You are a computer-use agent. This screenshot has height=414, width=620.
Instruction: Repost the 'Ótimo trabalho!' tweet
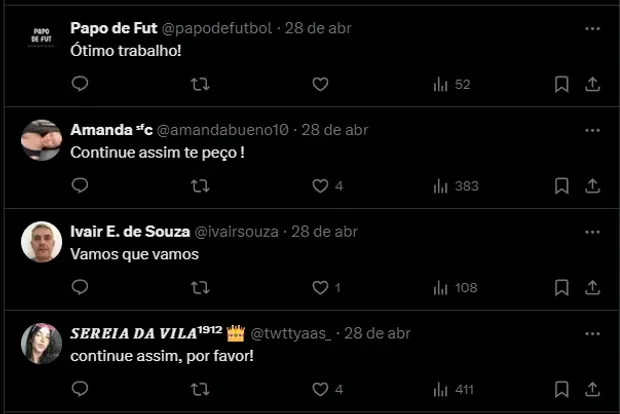click(200, 84)
